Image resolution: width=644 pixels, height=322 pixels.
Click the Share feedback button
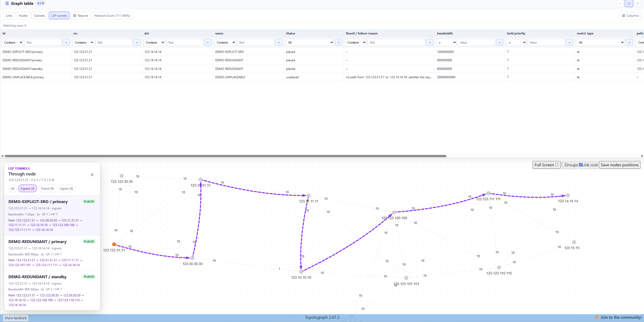point(16,318)
